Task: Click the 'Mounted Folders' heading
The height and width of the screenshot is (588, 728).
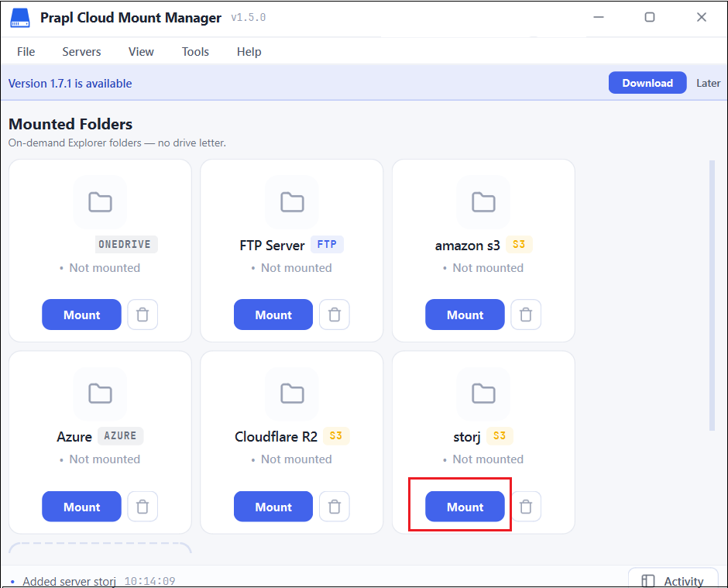Action: coord(70,124)
